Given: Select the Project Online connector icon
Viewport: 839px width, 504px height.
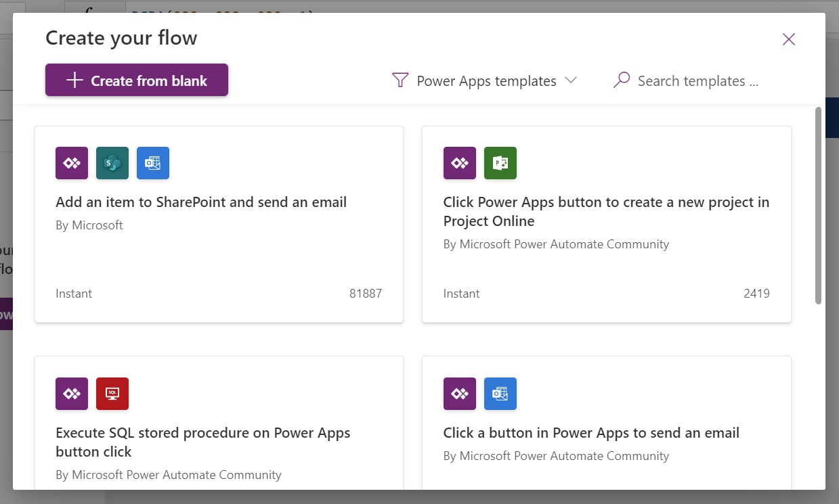Looking at the screenshot, I should pyautogui.click(x=500, y=163).
